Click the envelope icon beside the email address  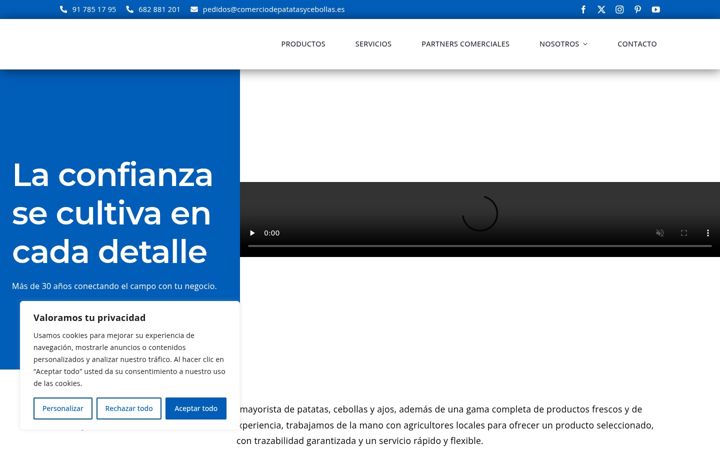tap(194, 9)
